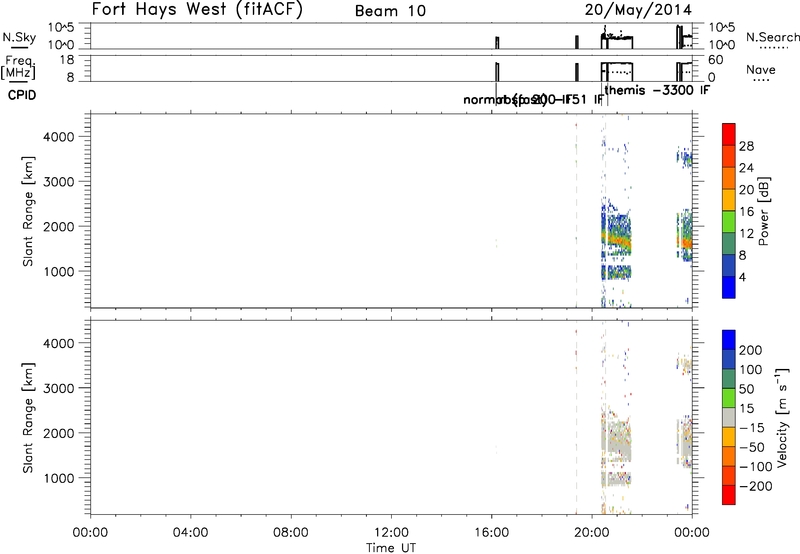The height and width of the screenshot is (554, 800).
Task: Click the red segment of Power colorbar
Action: pyautogui.click(x=729, y=134)
